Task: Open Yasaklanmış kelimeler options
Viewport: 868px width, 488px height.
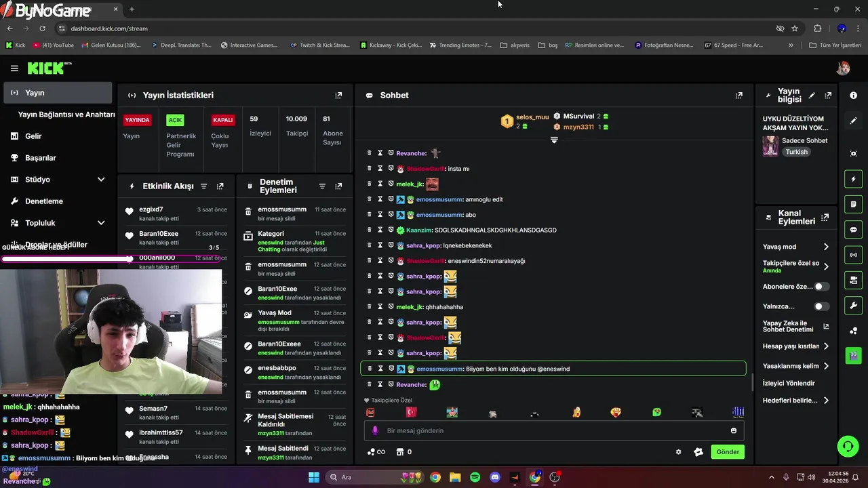Action: point(796,366)
